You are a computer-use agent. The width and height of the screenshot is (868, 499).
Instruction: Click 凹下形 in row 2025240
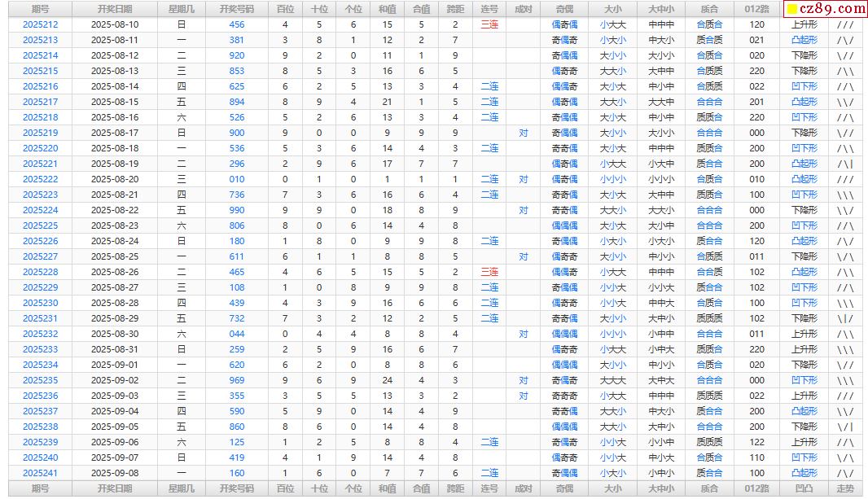click(x=804, y=458)
